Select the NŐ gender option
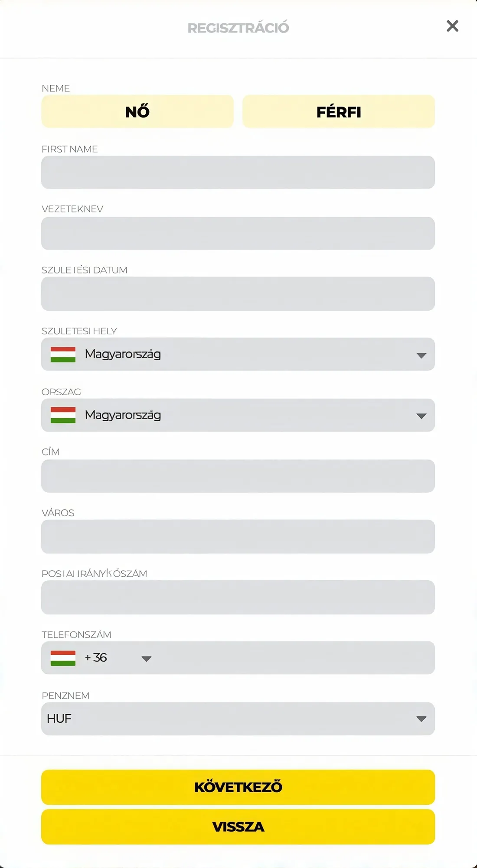 tap(137, 112)
